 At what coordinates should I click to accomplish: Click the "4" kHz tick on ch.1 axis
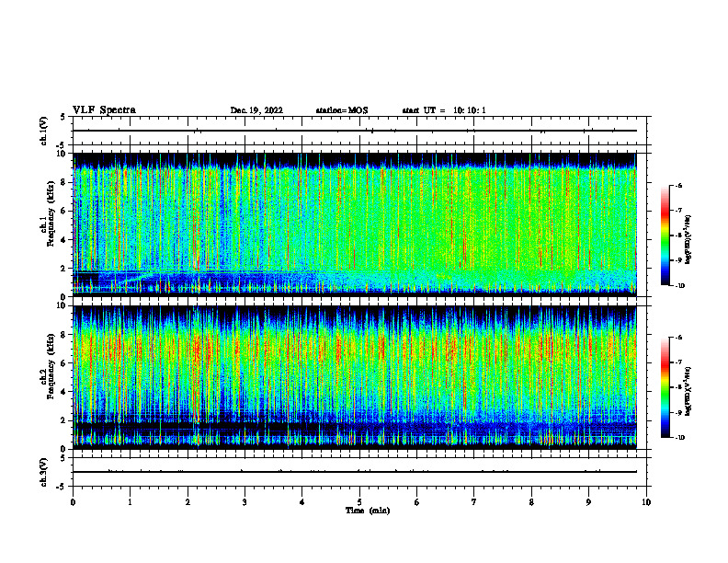63,240
